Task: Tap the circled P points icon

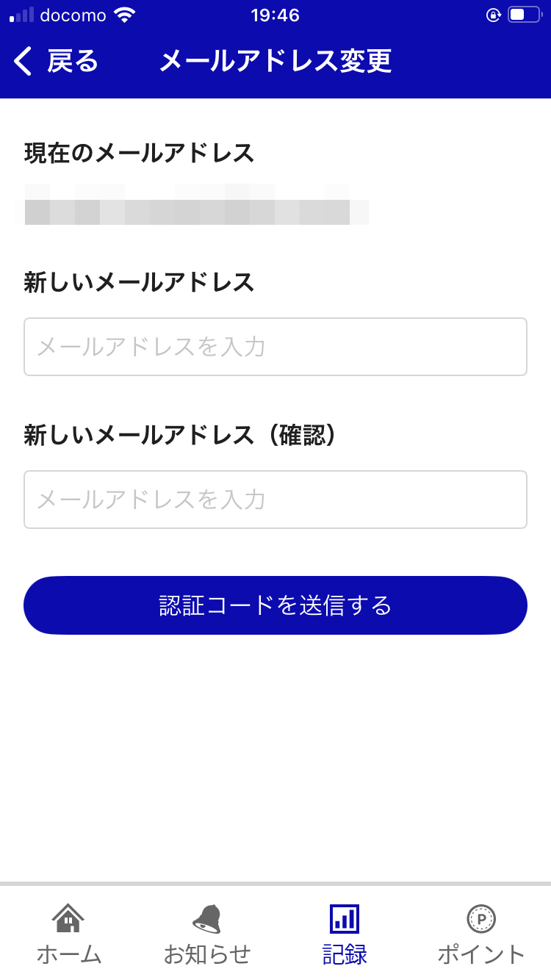Action: click(x=481, y=918)
